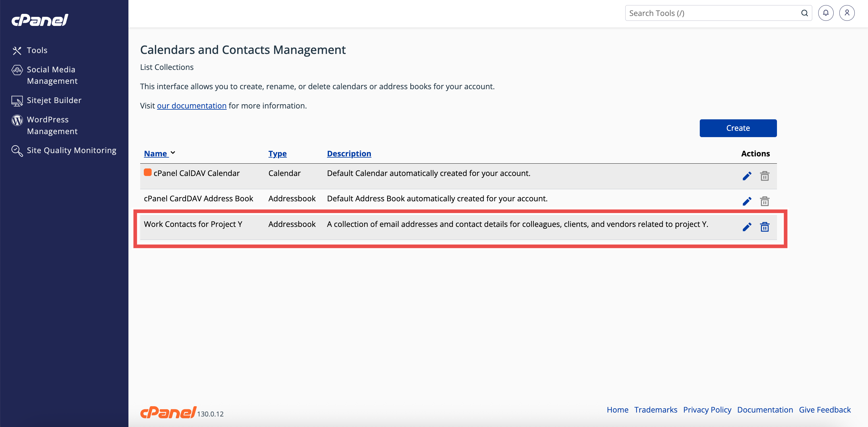This screenshot has height=427, width=868.
Task: Click the notifications bell icon
Action: [x=825, y=13]
